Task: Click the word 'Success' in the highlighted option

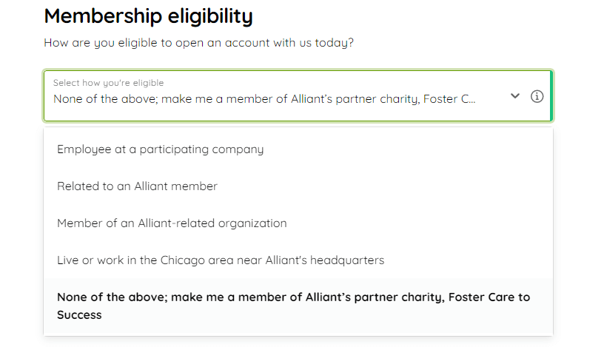Action: pos(79,315)
